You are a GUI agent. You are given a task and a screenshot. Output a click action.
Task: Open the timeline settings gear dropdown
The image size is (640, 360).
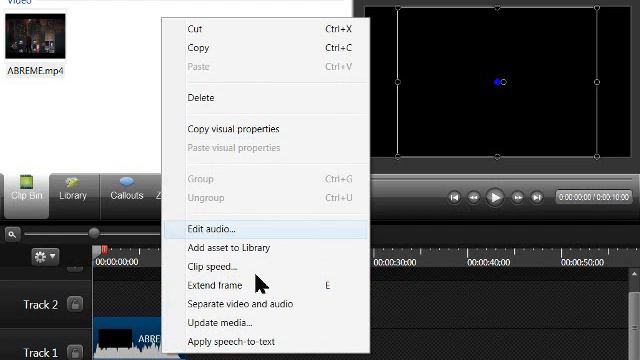tap(45, 257)
